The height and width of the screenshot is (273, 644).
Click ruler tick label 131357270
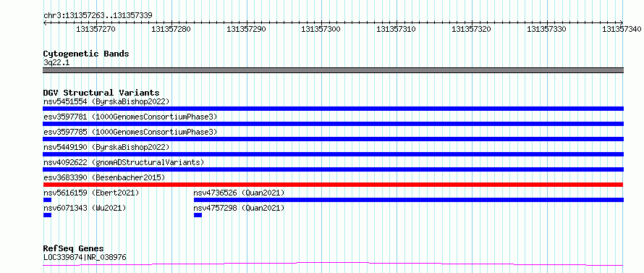tap(96, 29)
